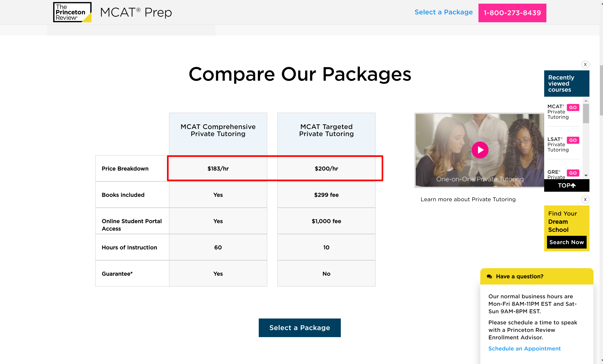Call 1-800-273-8439 via the pink button
The image size is (603, 364).
click(512, 13)
